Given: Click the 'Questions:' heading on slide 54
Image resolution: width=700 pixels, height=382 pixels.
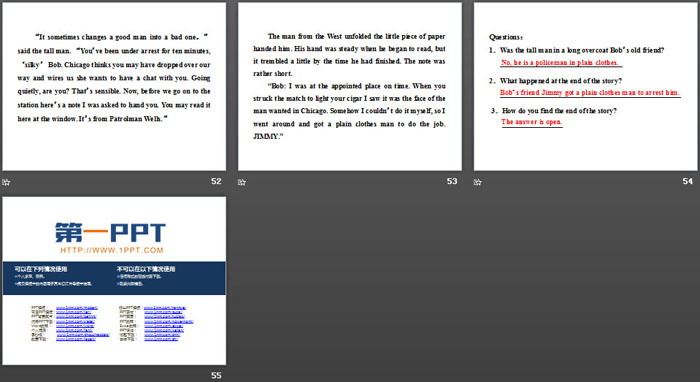Looking at the screenshot, I should 506,37.
